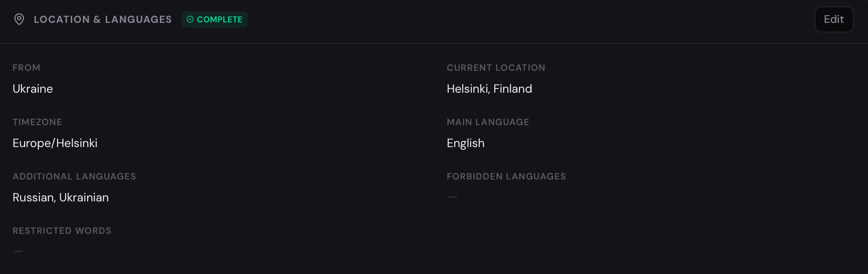Click the FROM field label
This screenshot has height=274, width=868.
click(x=26, y=68)
